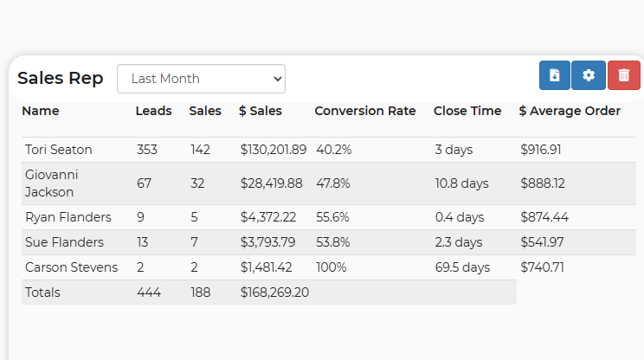This screenshot has height=360, width=644.
Task: Open the Last Month period dropdown
Action: click(x=201, y=79)
